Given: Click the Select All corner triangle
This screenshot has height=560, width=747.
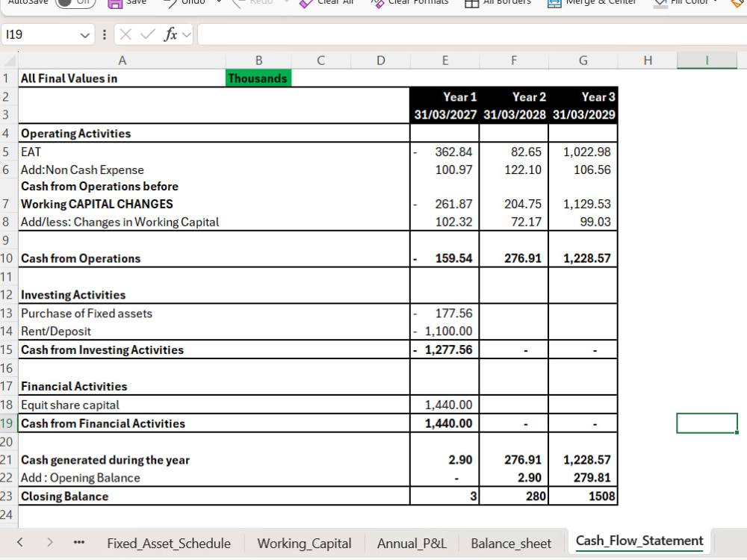Looking at the screenshot, I should click(9, 60).
